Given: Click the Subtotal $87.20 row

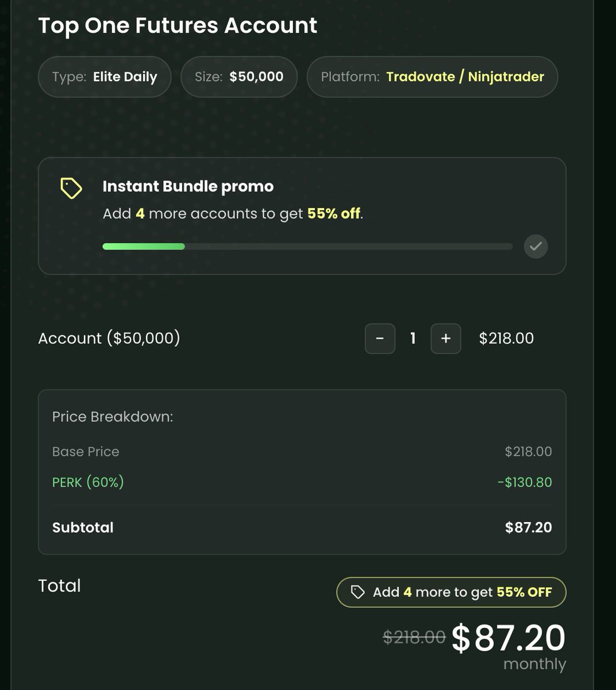Looking at the screenshot, I should 302,527.
